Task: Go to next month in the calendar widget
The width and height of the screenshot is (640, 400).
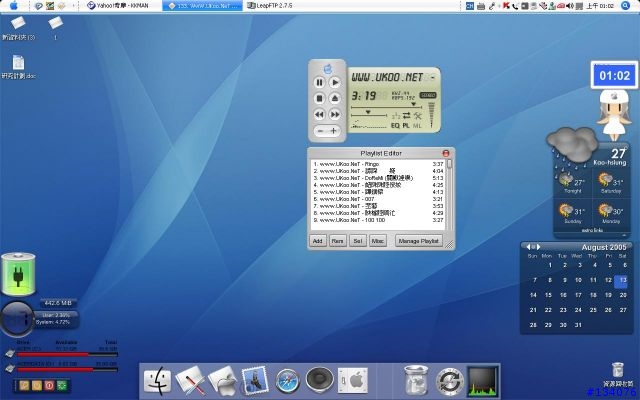Action: pos(539,247)
